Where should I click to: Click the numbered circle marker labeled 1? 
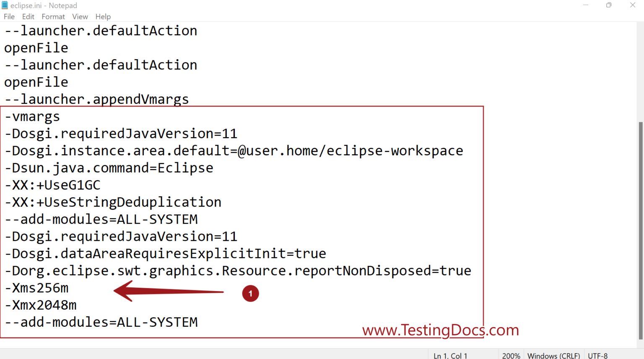point(250,293)
